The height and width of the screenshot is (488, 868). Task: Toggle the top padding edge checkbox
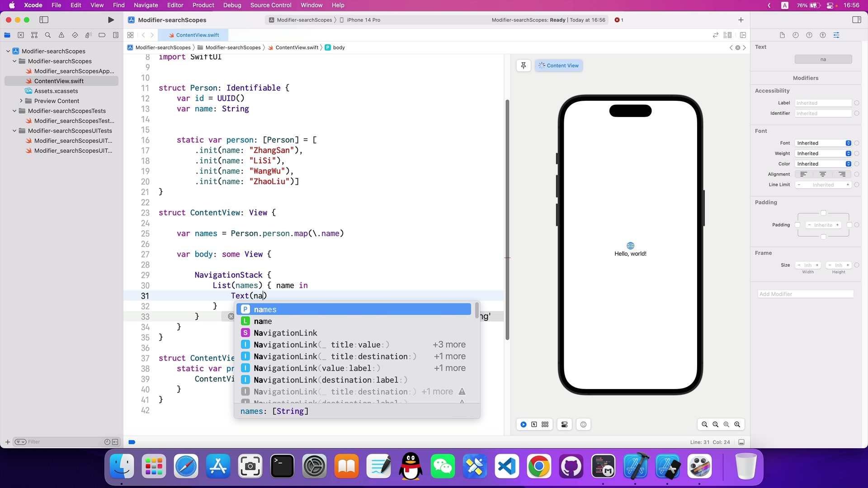823,213
